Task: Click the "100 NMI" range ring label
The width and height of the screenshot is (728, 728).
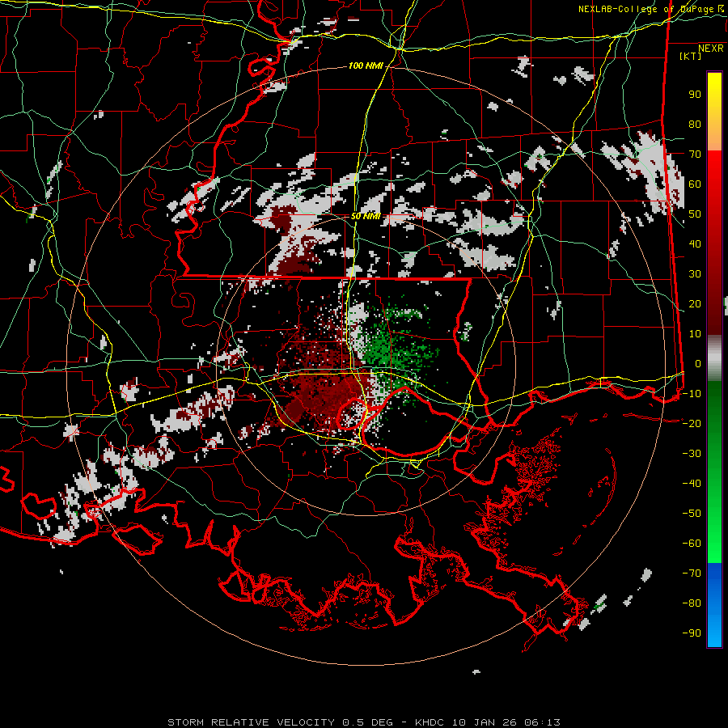Action: (x=366, y=66)
